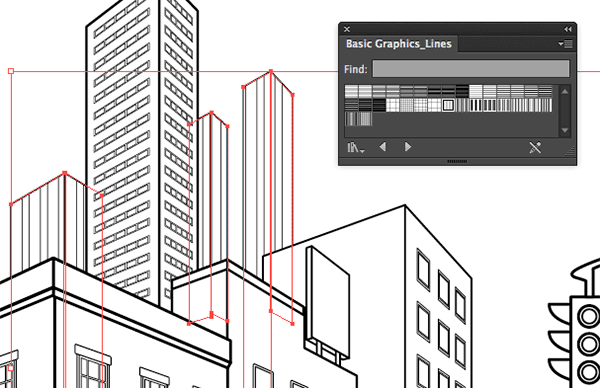
Task: Load the next swatch library
Action: (x=408, y=147)
